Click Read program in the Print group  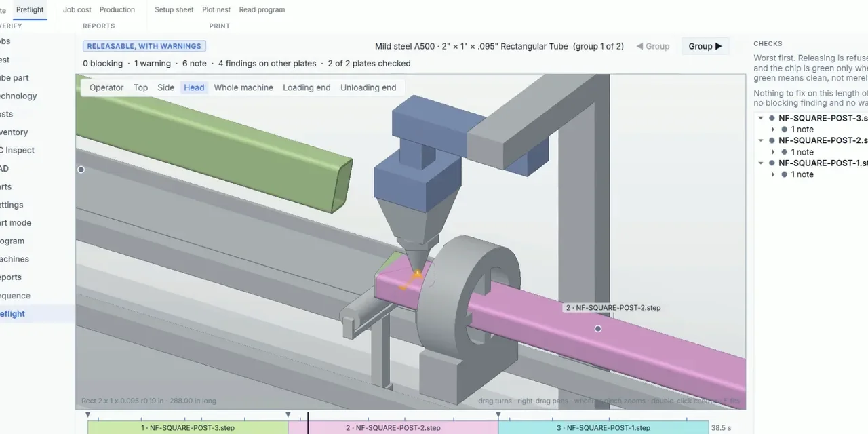[262, 9]
